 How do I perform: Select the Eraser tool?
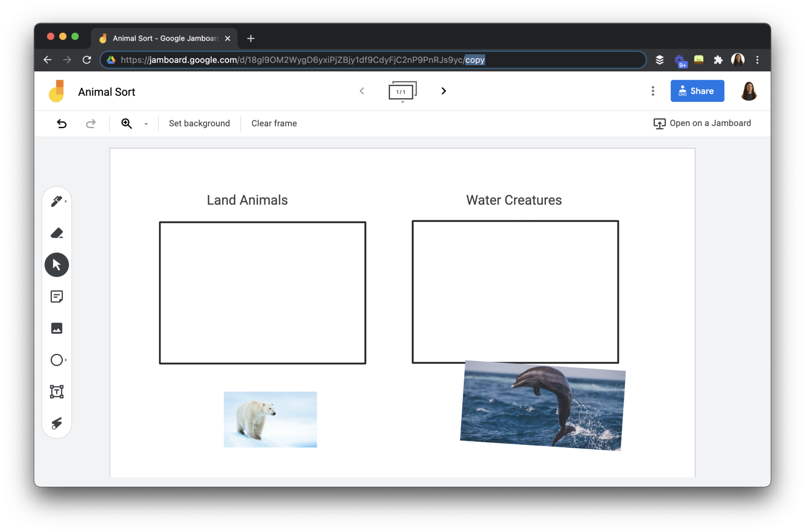pos(57,233)
